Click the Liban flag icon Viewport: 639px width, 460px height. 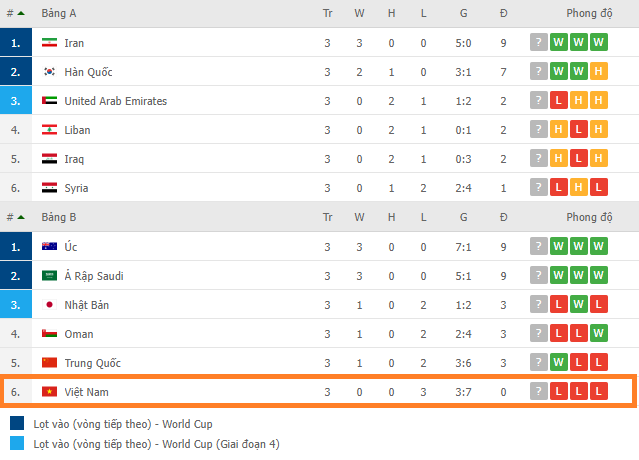49,130
